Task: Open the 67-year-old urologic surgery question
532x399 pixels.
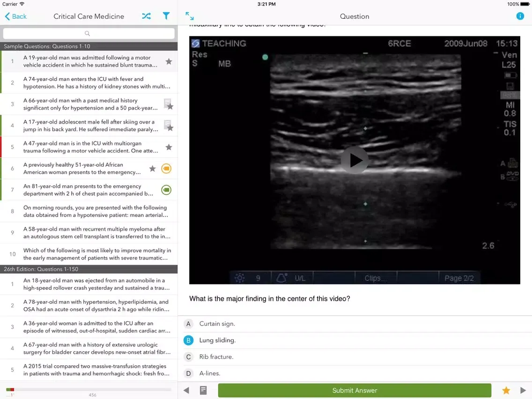Action: point(89,348)
